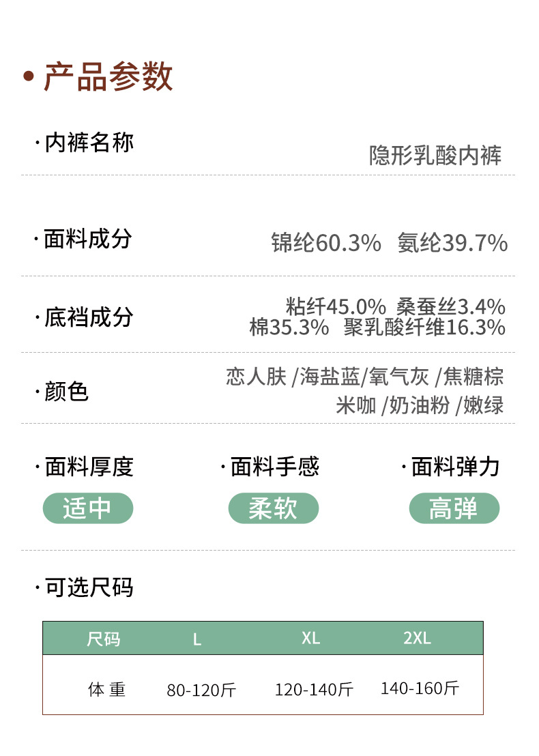Click the 隐形乳酸内裤 product name
Viewport: 539px width, 756px height.
click(x=435, y=156)
